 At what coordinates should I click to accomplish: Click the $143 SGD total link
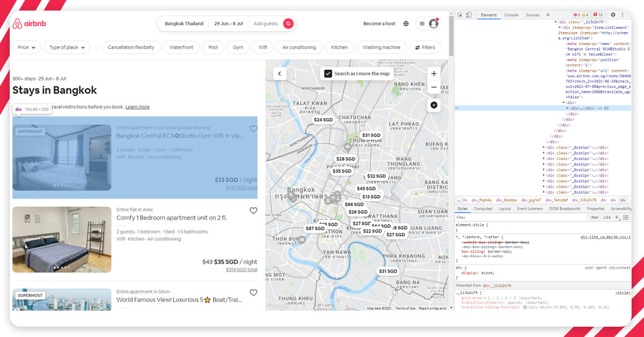point(241,188)
